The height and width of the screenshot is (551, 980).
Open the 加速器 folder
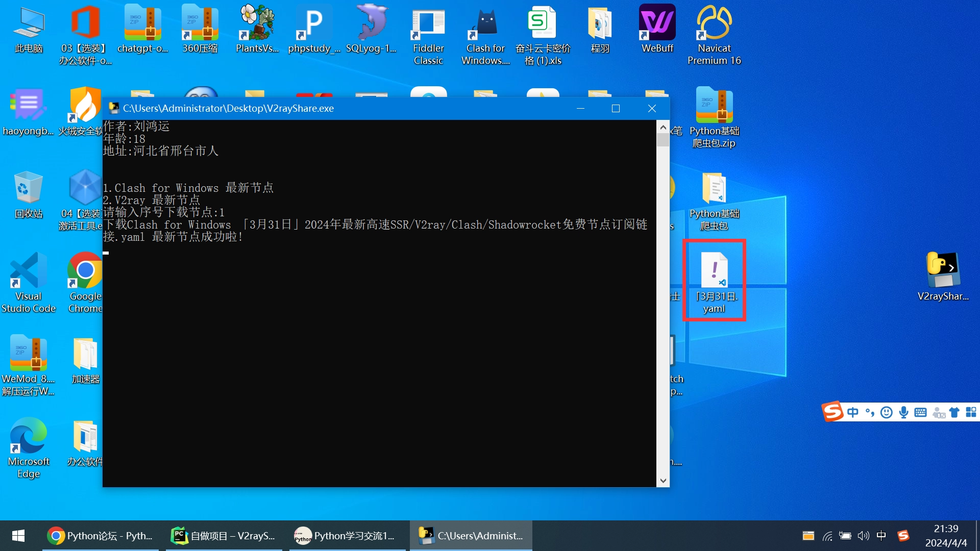pos(85,360)
